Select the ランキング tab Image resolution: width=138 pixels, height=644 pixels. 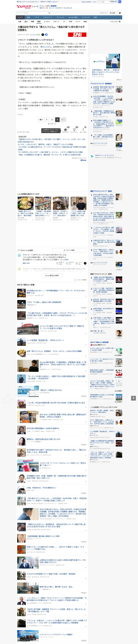coord(86,17)
